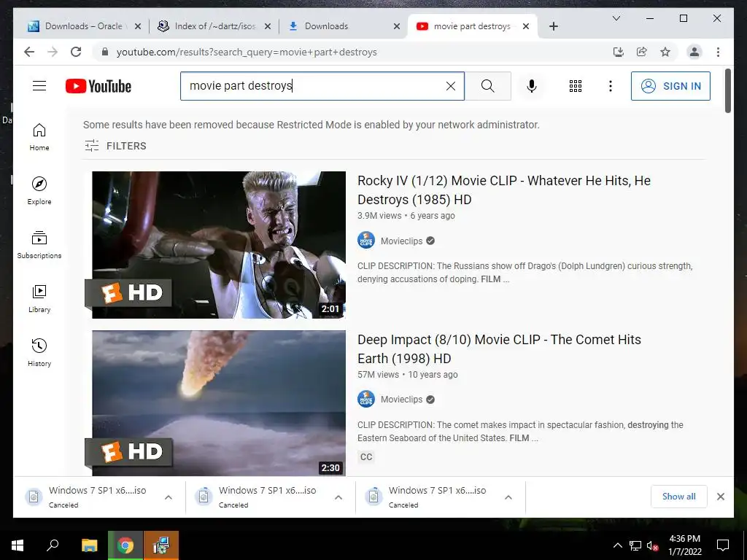Click Movieclips avatar under Rocky IV
Viewport: 747px width, 560px height.
(366, 241)
